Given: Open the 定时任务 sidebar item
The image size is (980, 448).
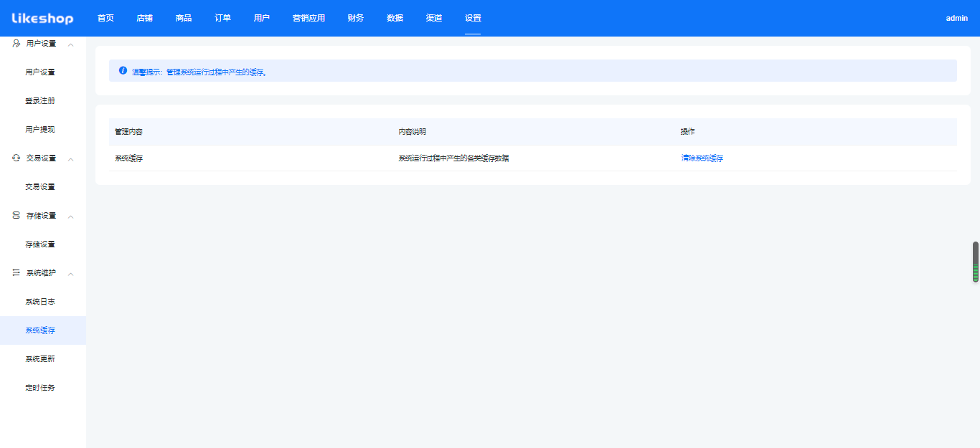Looking at the screenshot, I should coord(43,388).
